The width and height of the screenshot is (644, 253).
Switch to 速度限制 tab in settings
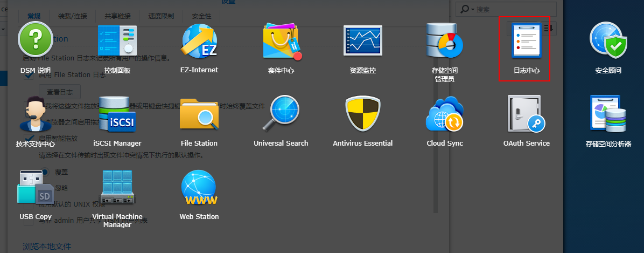pos(161,16)
